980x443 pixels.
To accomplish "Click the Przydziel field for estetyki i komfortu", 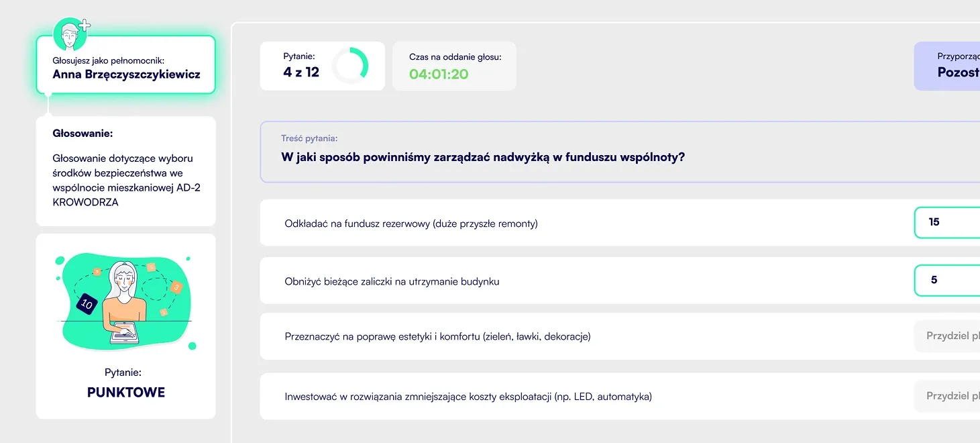I will pos(946,336).
